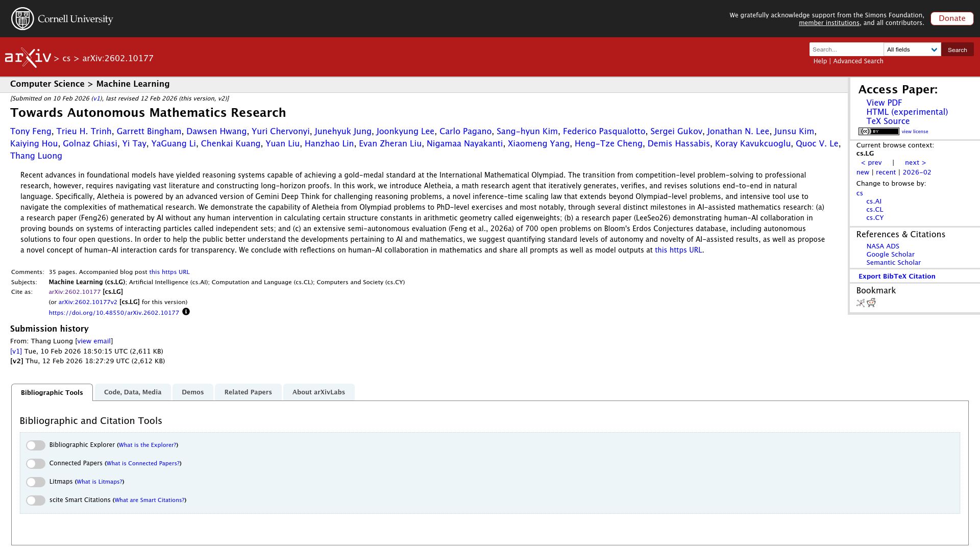Screen dimensions: 980x551
Task: Go to the arXiv logo homepage
Action: [x=28, y=58]
